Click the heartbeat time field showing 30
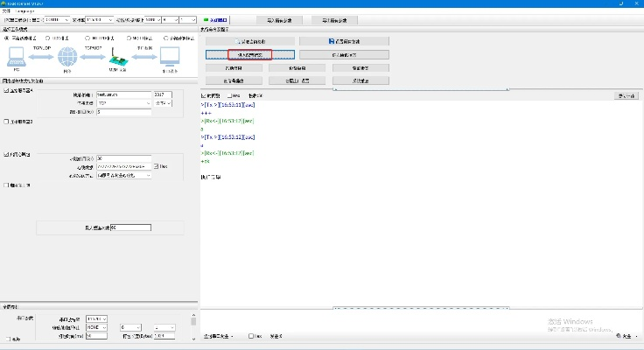This screenshot has height=350, width=644. pos(124,158)
